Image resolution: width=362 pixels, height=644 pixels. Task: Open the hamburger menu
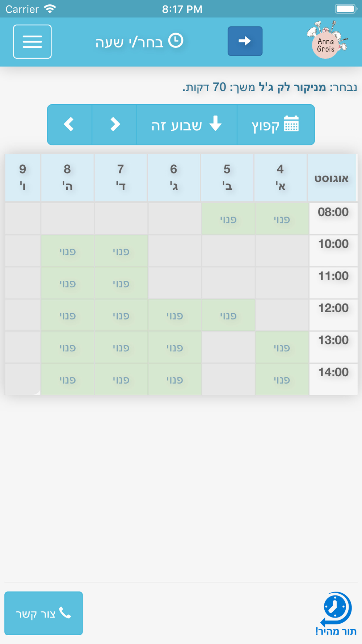[32, 42]
